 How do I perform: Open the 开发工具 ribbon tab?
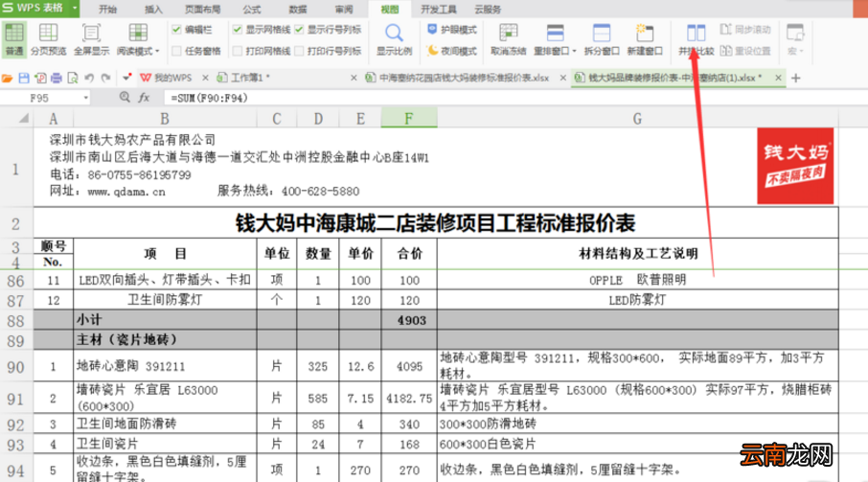[439, 10]
